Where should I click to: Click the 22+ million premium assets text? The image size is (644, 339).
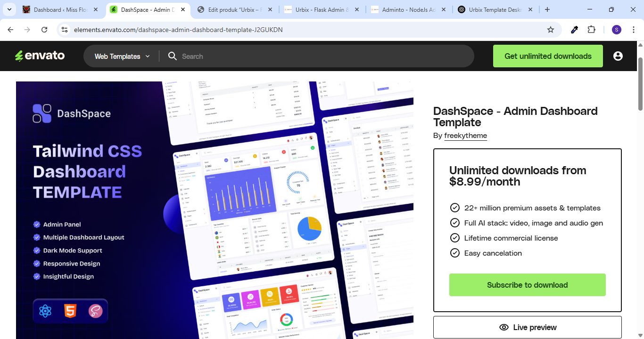tap(532, 208)
